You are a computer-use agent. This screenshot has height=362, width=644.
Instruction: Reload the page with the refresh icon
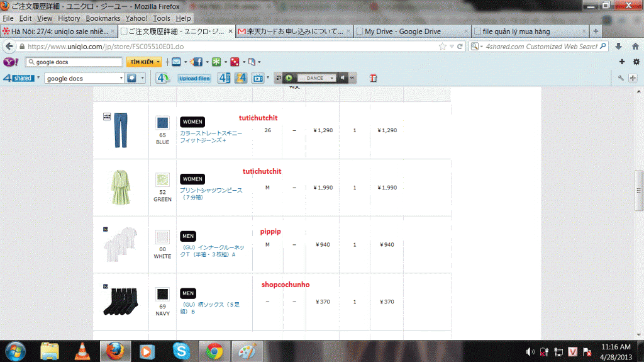coord(461,47)
